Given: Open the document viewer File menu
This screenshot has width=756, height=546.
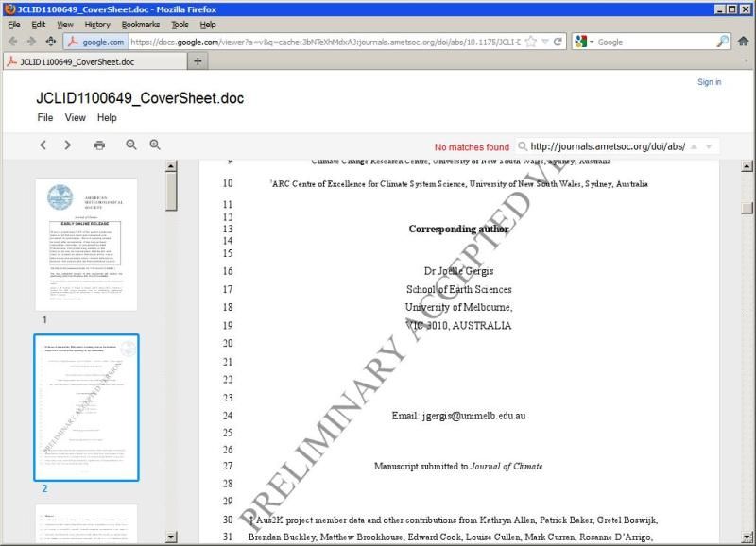Looking at the screenshot, I should 45,117.
